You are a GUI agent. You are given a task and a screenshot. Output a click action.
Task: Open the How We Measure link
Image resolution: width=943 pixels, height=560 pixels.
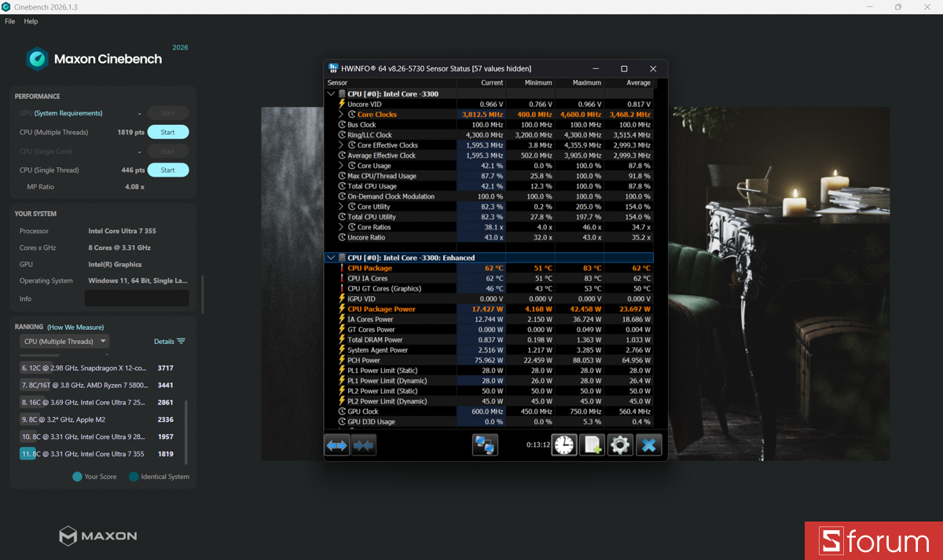point(75,327)
